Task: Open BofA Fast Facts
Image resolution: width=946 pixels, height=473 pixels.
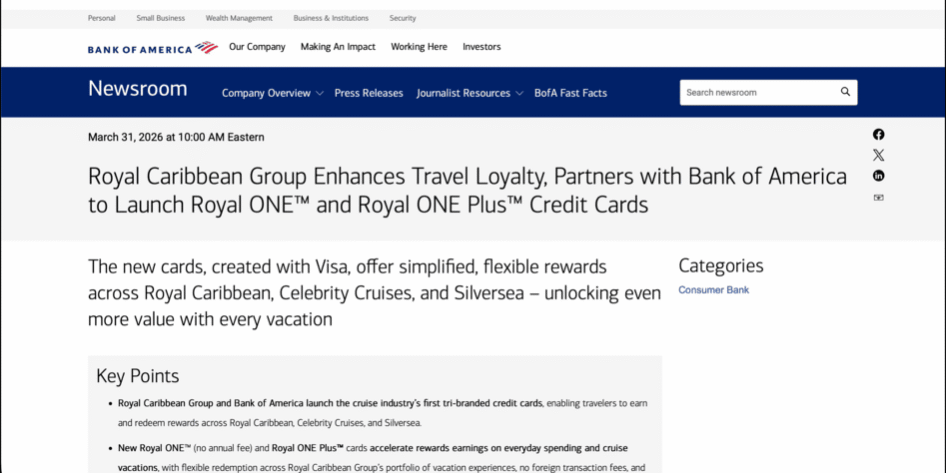Action: point(570,93)
